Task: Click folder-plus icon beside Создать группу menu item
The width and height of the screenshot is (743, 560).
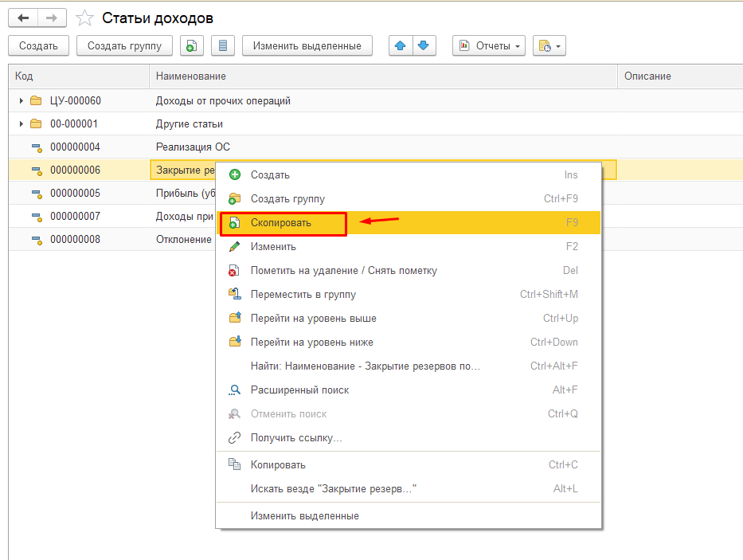Action: pos(235,198)
